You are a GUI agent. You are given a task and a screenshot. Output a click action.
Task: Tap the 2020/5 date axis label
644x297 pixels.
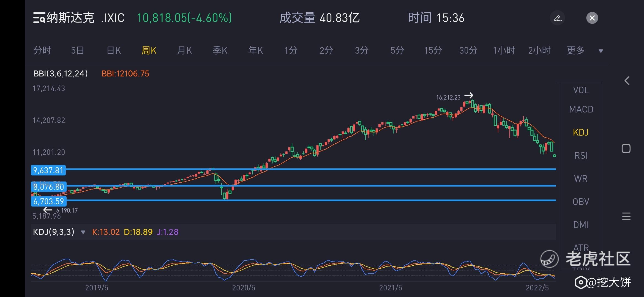244,288
